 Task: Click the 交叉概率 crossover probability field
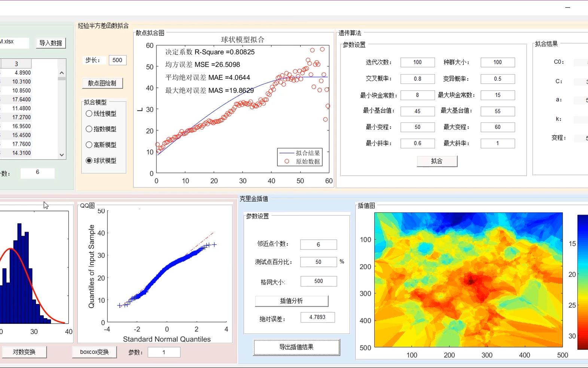pyautogui.click(x=418, y=79)
